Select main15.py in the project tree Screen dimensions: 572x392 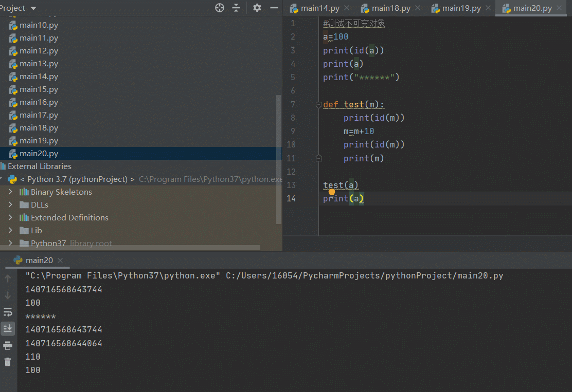[x=39, y=89]
